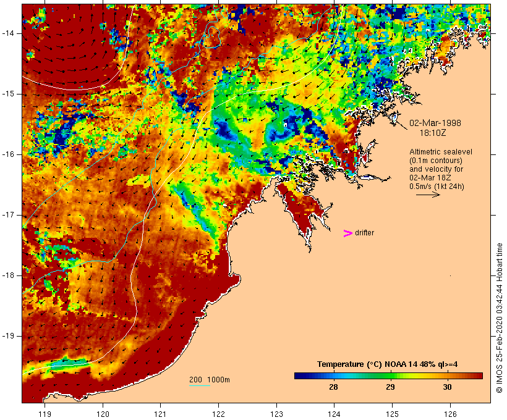Viewport: 507px width, 420px height.
Task: Click the longitude axis label 123
Action: [276, 414]
